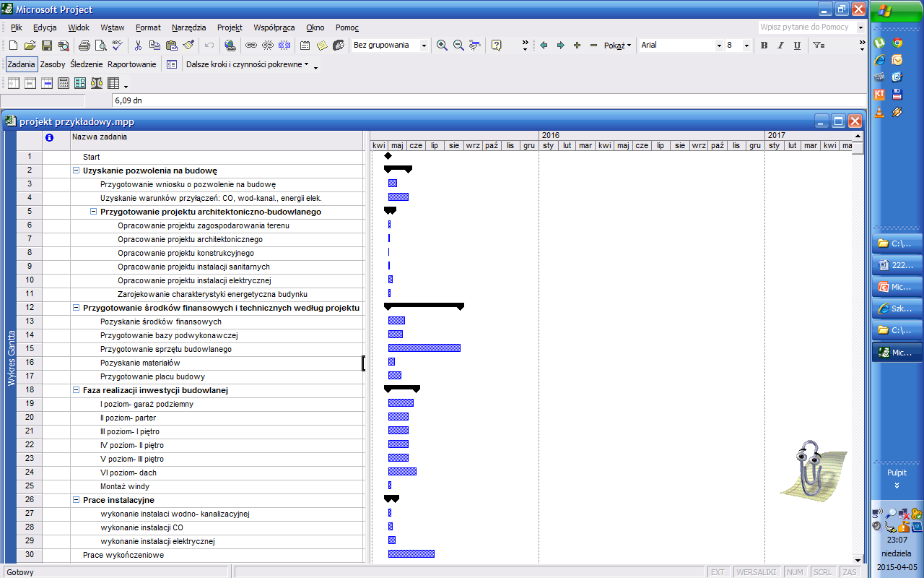Image resolution: width=924 pixels, height=578 pixels.
Task: Show subtasks with the plus icon
Action: (x=577, y=46)
